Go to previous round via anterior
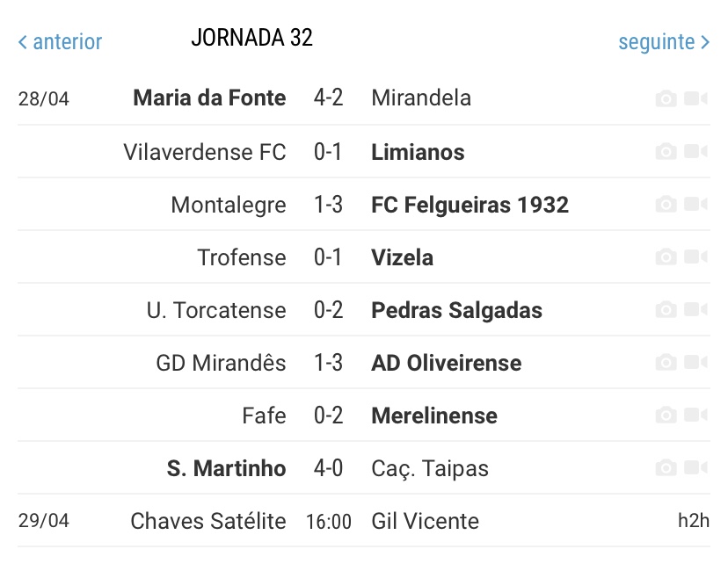This screenshot has width=728, height=571. click(60, 42)
